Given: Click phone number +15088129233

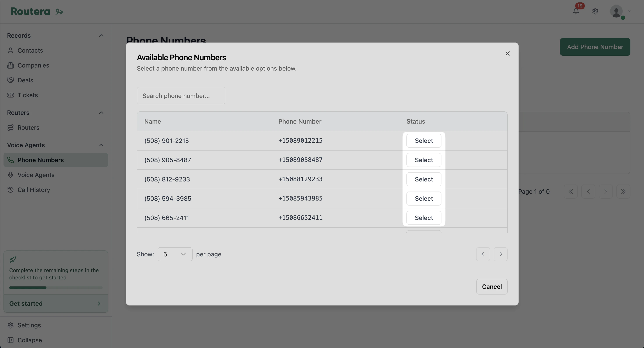Looking at the screenshot, I should (300, 179).
